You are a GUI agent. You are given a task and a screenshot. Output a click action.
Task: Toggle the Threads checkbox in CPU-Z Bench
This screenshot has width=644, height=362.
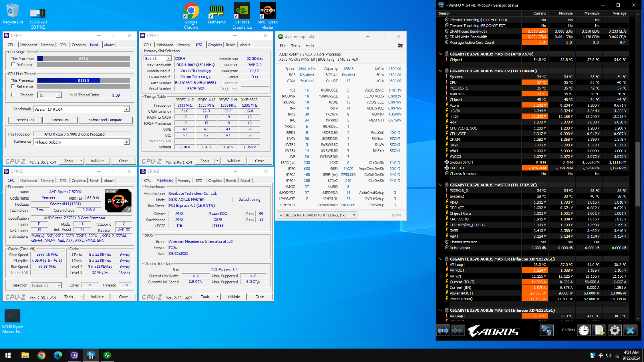(x=13, y=95)
